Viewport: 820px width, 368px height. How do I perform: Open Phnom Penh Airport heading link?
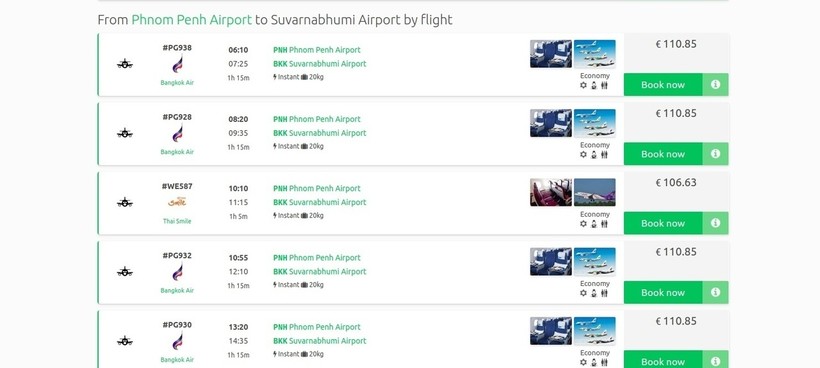(191, 20)
